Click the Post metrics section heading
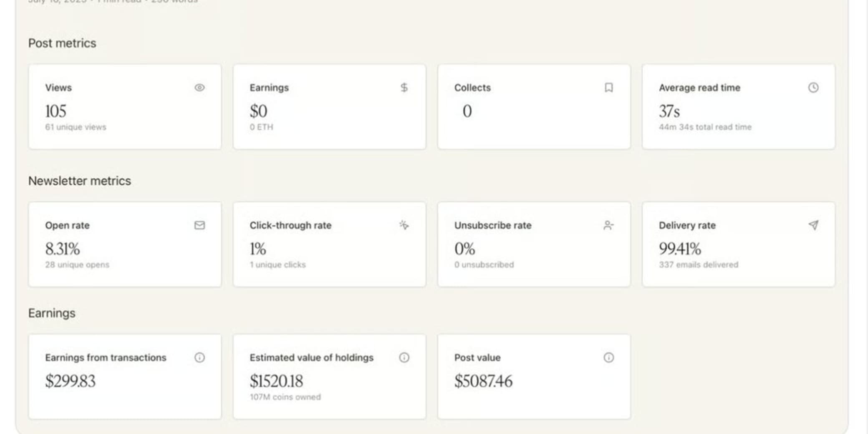Viewport: 868px width, 434px height. click(x=62, y=43)
